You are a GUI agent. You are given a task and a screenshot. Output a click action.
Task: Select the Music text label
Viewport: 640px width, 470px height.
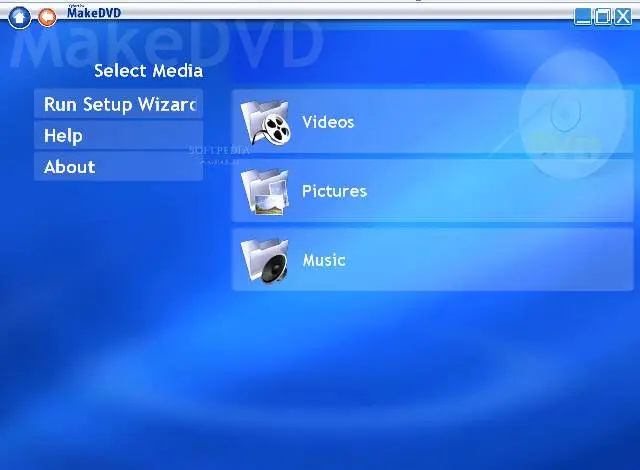pos(324,260)
